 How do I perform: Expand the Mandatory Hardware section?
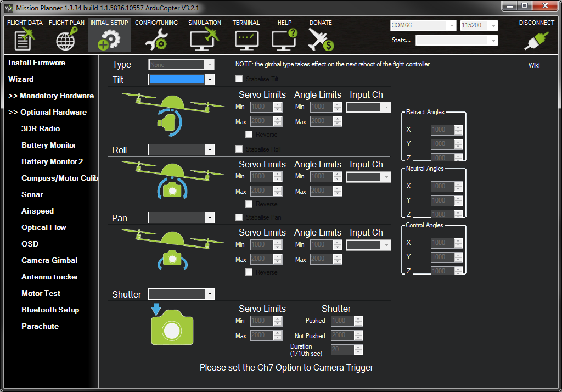51,96
